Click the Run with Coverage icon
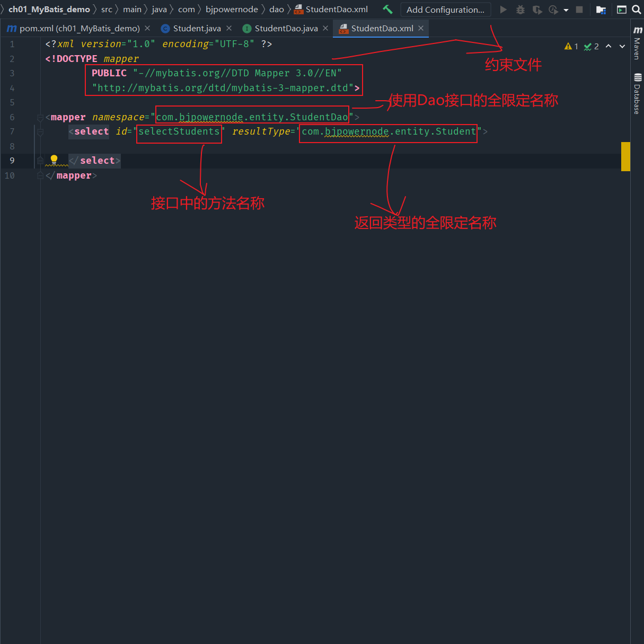This screenshot has width=644, height=644. pyautogui.click(x=537, y=10)
